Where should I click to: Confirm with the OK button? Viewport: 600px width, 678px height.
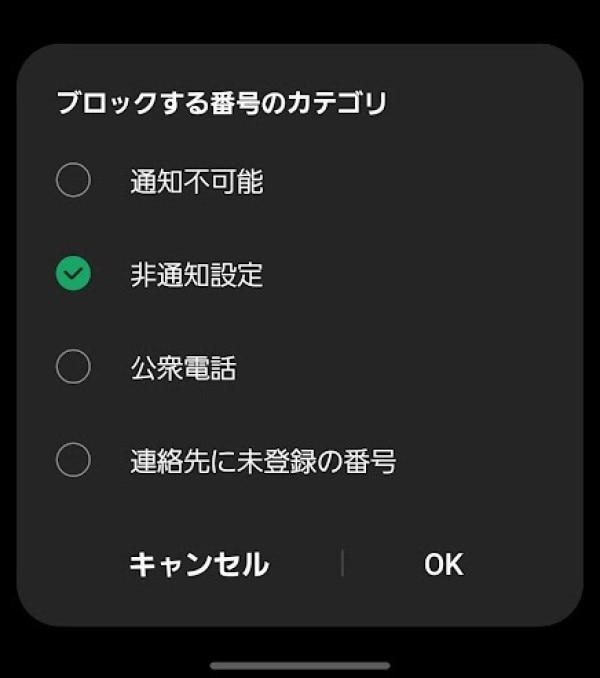click(443, 564)
